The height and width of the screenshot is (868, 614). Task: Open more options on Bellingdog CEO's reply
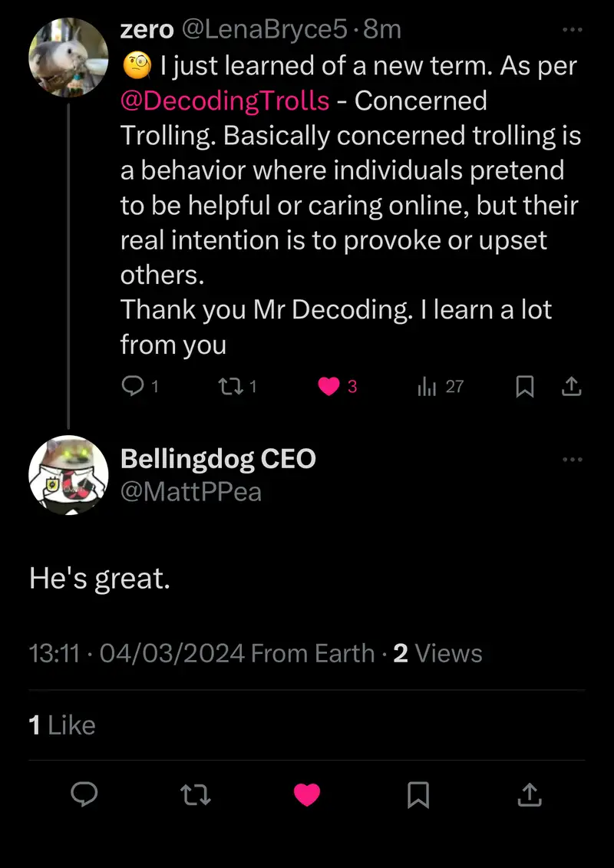pos(573,459)
